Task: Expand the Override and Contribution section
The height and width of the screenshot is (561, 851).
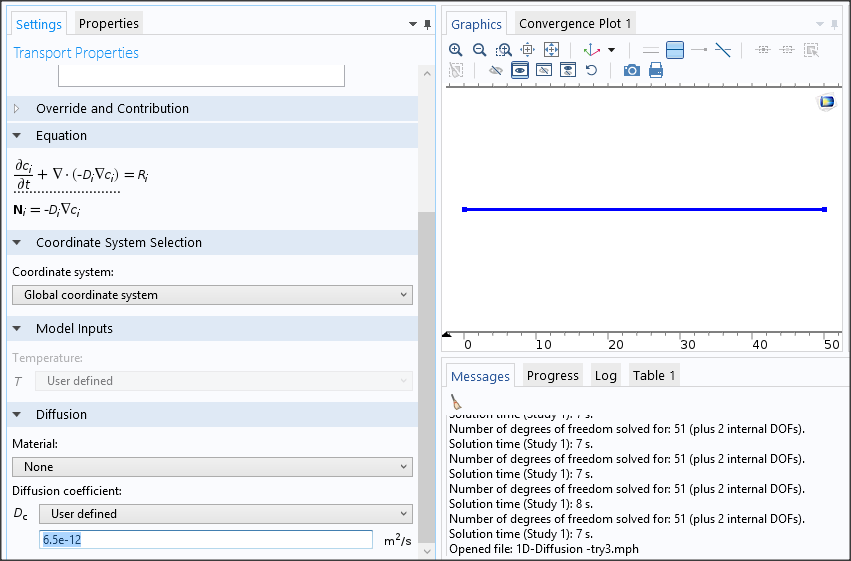Action: click(x=17, y=109)
